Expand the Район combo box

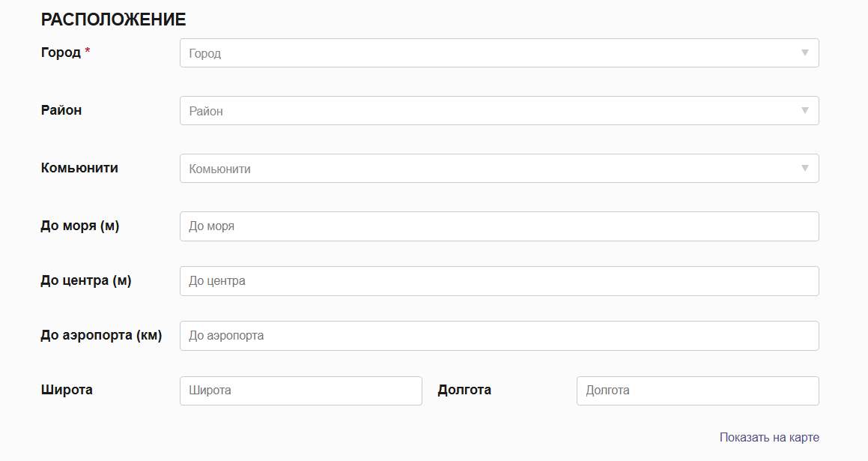[x=487, y=111]
